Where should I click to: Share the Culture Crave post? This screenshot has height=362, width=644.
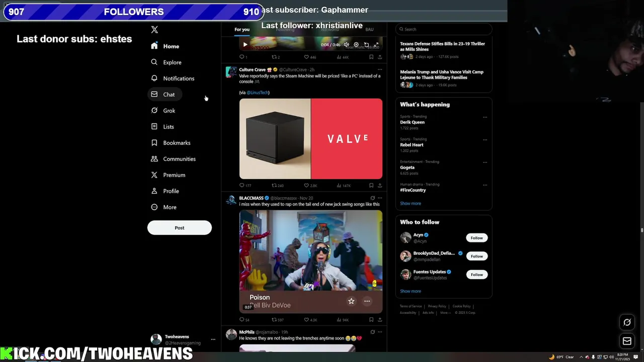[380, 186]
